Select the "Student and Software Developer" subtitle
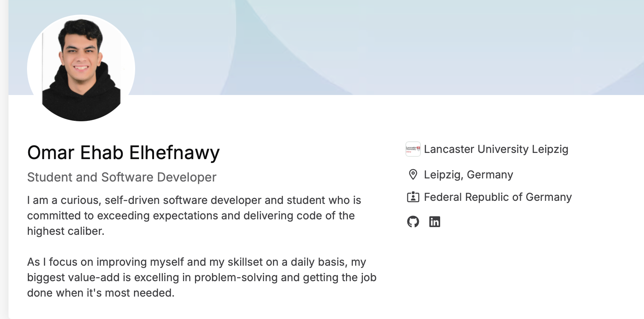Image resolution: width=644 pixels, height=319 pixels. (122, 177)
